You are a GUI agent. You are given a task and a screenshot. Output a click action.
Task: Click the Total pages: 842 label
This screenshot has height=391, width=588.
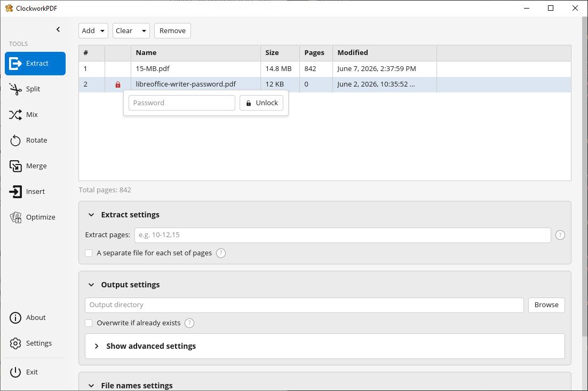click(105, 190)
